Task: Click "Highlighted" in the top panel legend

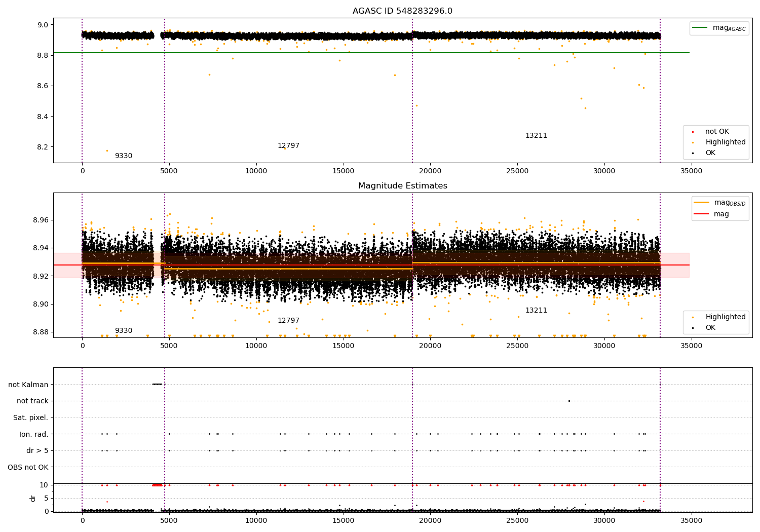Action: click(x=726, y=142)
